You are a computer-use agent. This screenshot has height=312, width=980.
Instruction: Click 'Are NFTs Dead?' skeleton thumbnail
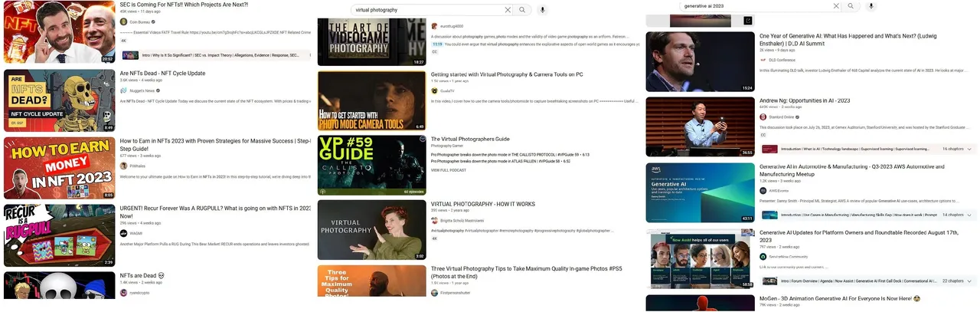[59, 100]
